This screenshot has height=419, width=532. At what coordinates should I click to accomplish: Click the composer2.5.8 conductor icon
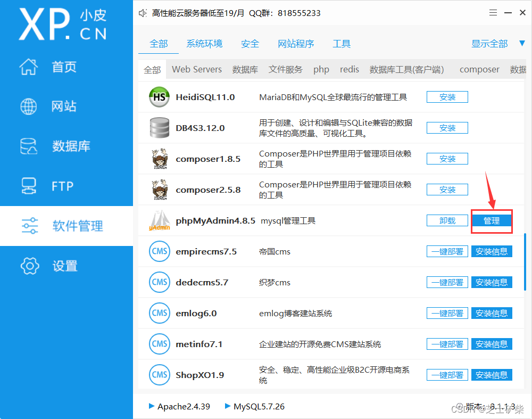click(160, 190)
